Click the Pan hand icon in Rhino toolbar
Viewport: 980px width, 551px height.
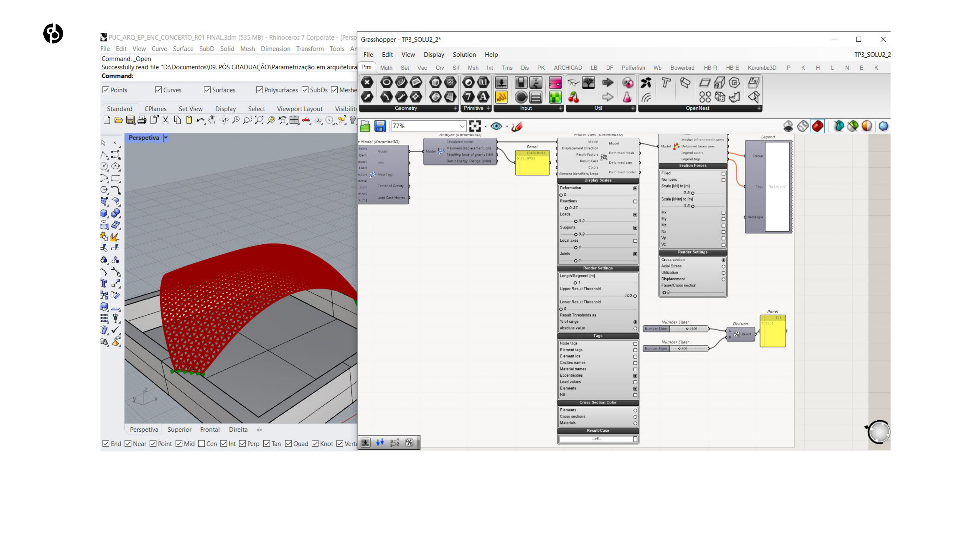212,120
